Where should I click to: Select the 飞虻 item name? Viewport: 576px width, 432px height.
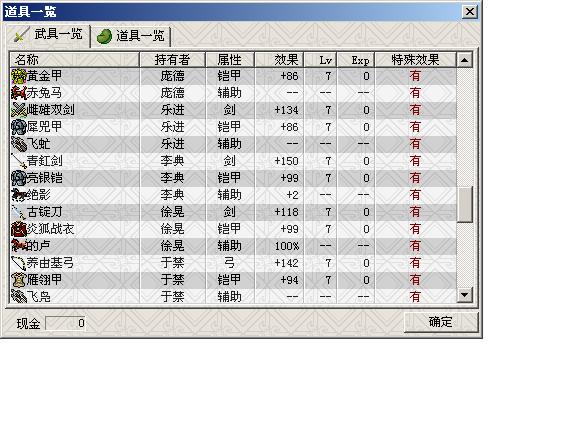click(39, 144)
